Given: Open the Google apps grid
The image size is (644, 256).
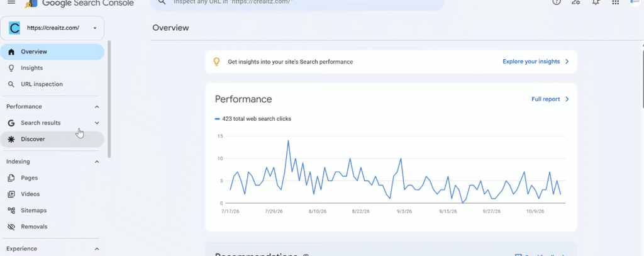Looking at the screenshot, I should coord(615,2).
